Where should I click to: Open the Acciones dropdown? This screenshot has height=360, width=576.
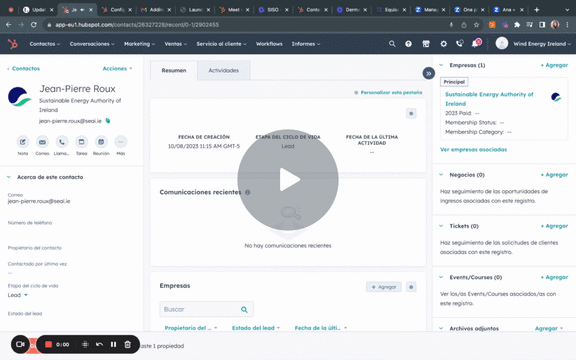click(117, 69)
